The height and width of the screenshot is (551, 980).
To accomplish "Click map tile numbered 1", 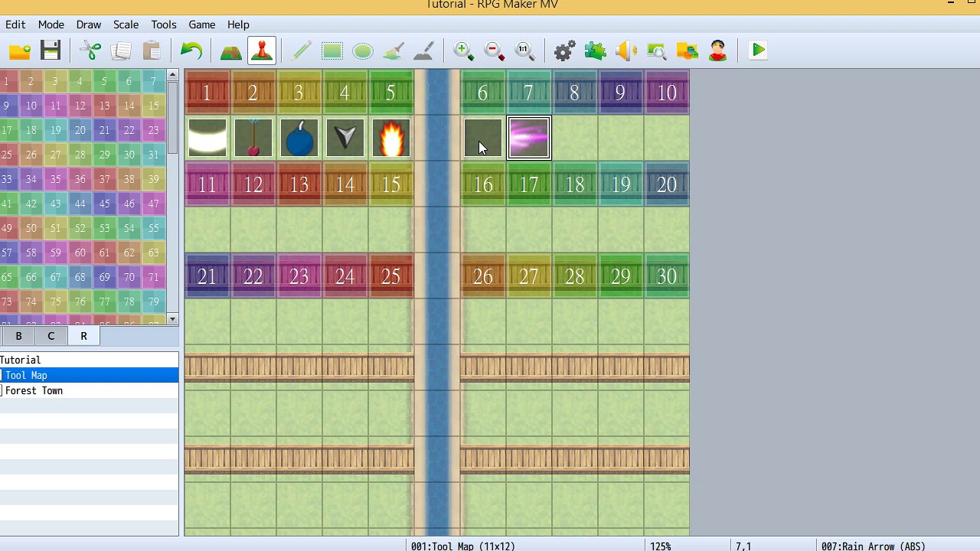I will point(207,93).
